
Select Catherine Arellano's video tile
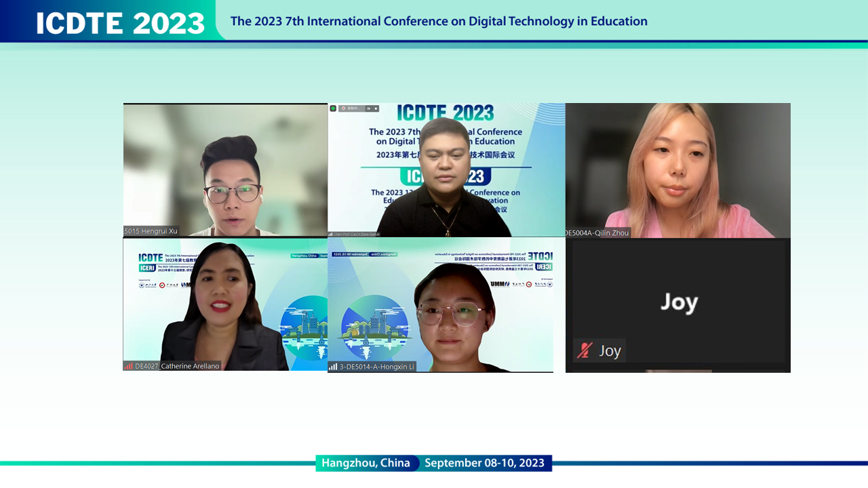click(225, 304)
